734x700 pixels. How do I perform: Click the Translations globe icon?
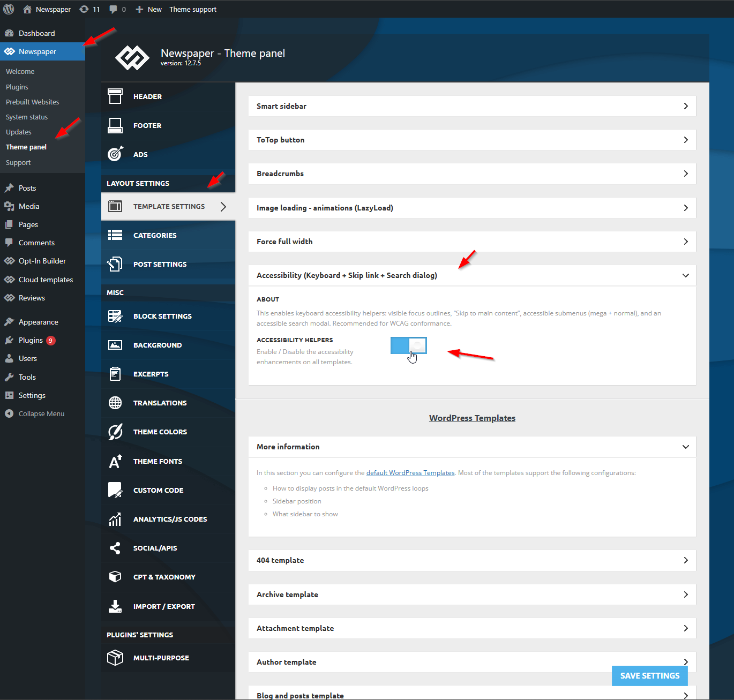115,403
